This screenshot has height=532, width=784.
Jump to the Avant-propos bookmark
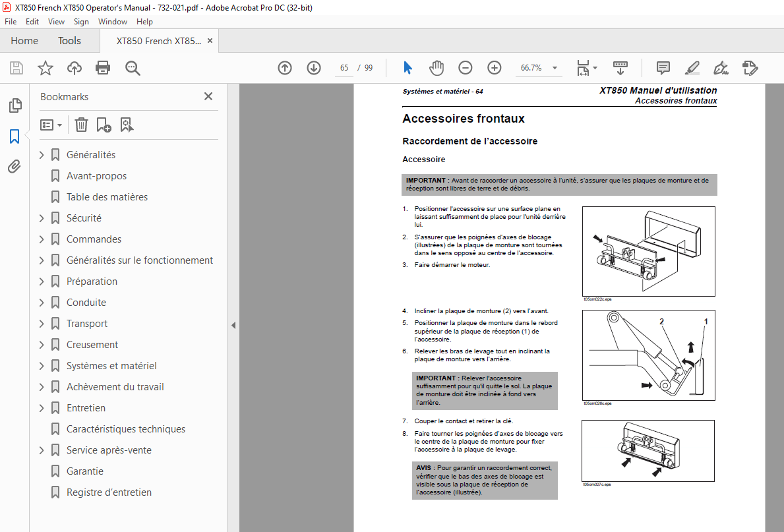(96, 176)
